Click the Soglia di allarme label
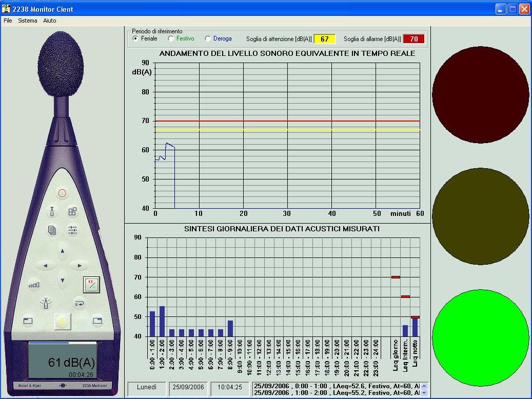 [x=372, y=39]
